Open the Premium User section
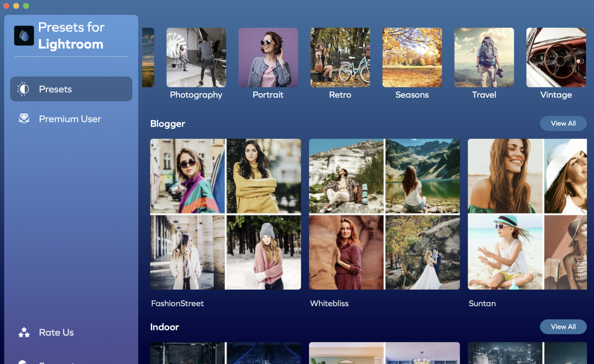Viewport: 594px width, 364px height. click(x=71, y=119)
